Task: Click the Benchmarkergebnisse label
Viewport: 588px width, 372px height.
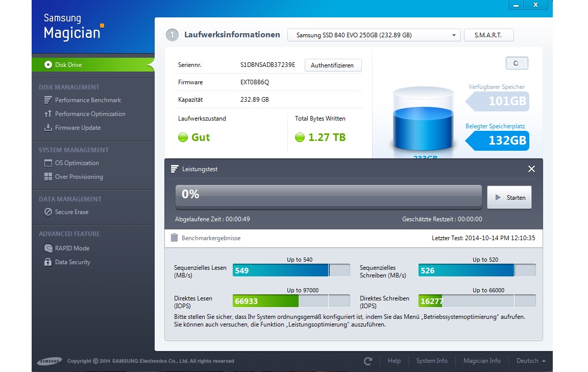Action: (211, 238)
